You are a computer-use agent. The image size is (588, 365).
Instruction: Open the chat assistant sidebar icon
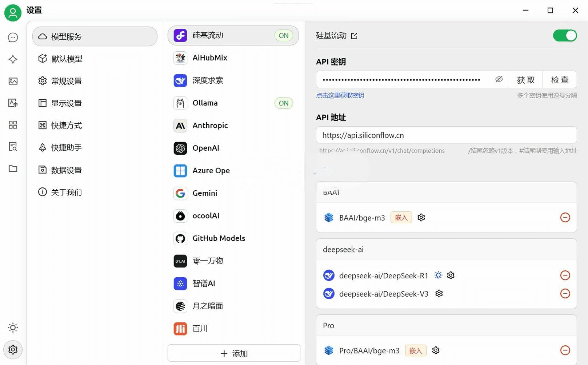point(13,37)
